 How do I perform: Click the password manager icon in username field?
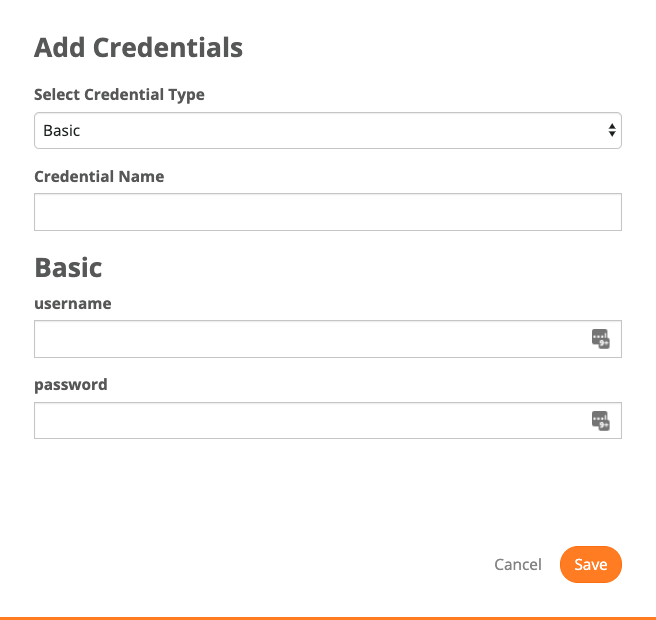coord(600,339)
